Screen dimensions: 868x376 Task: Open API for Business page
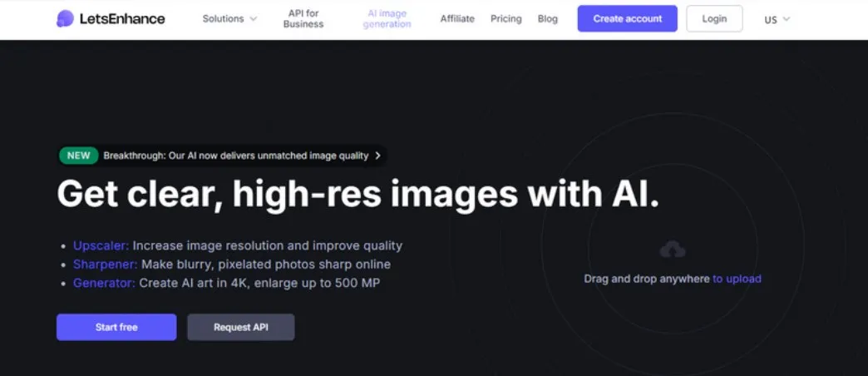[x=303, y=19]
